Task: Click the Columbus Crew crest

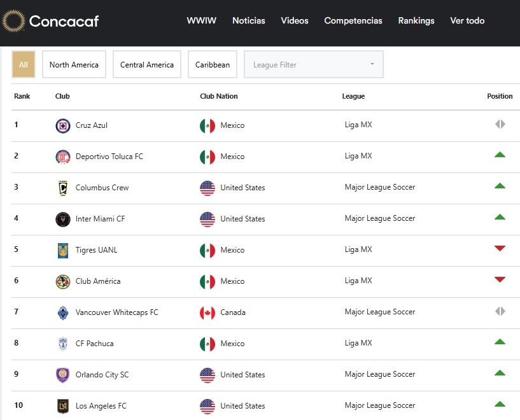Action: (x=62, y=188)
